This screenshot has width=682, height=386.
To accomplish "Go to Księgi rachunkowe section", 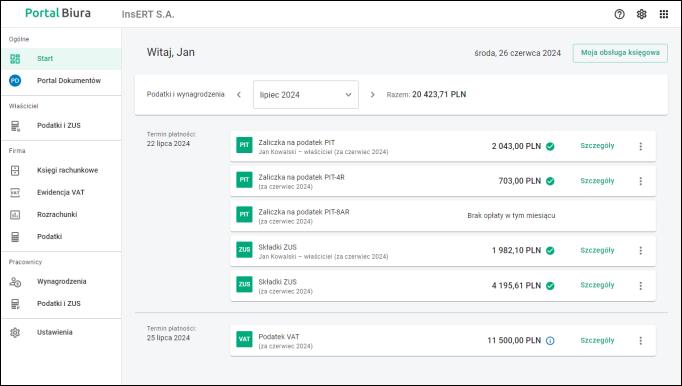I will coord(61,170).
